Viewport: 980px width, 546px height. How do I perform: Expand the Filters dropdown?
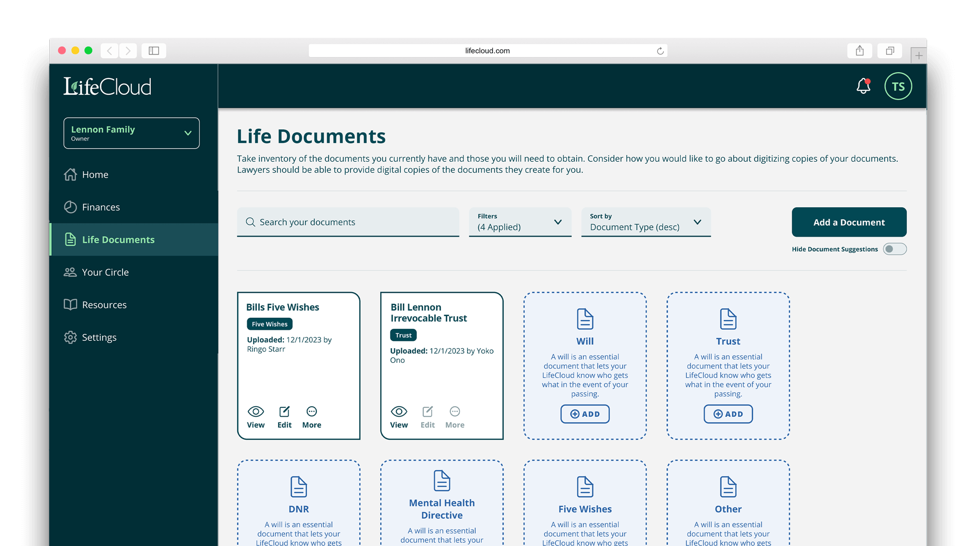coord(520,222)
